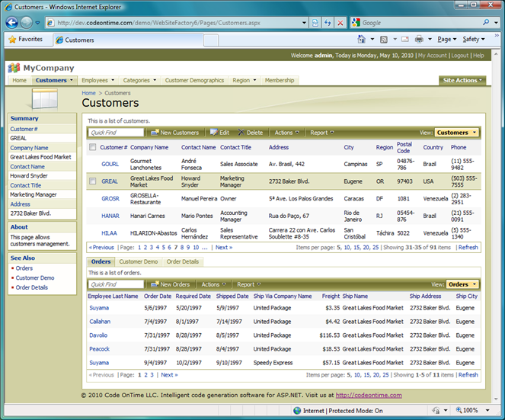This screenshot has height=420, width=505.
Task: Click the Stop loading X icon
Action: click(340, 23)
